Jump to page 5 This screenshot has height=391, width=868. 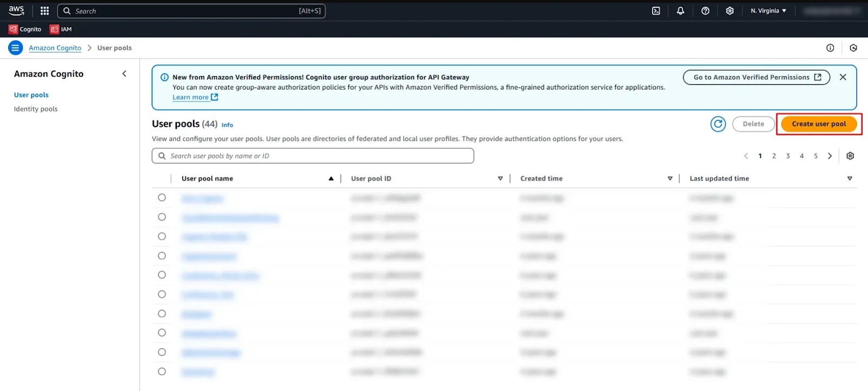pyautogui.click(x=815, y=156)
